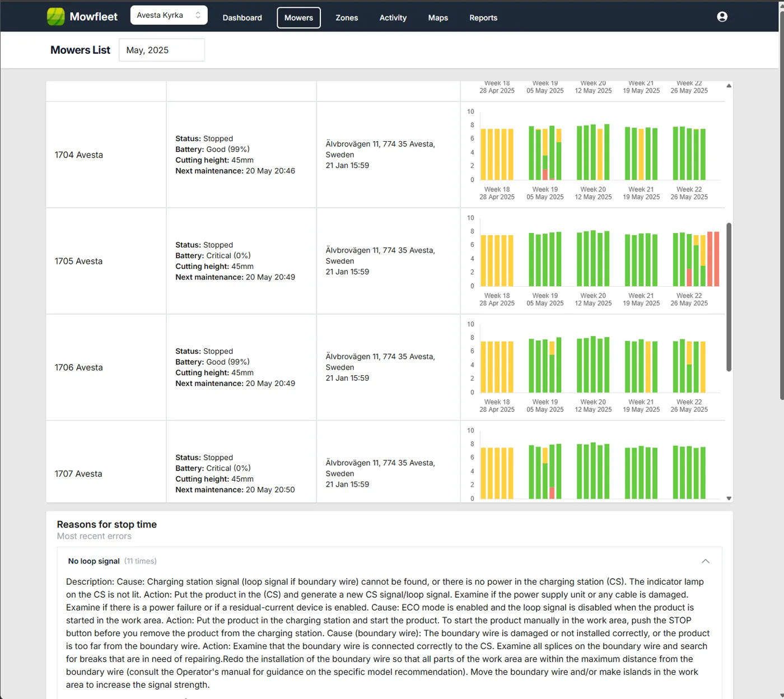Click the May, 2025 month field

(x=162, y=50)
